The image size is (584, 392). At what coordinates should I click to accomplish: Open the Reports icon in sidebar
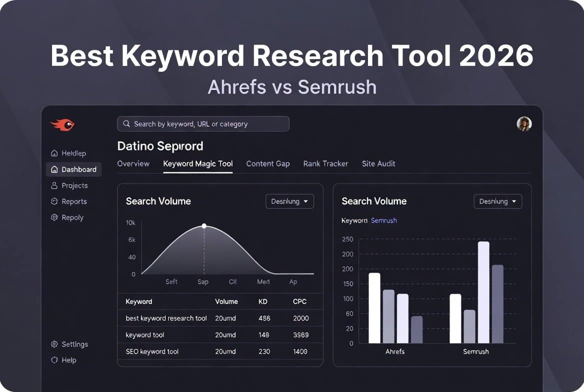click(54, 201)
